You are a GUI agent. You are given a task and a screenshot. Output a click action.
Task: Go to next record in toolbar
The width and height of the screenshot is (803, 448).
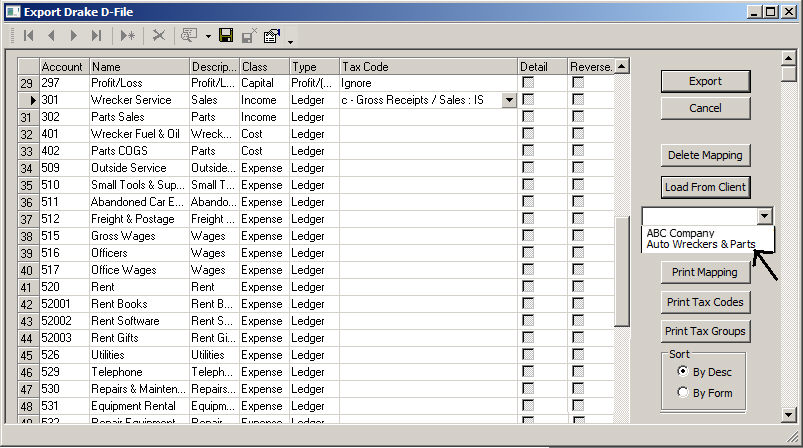[73, 35]
